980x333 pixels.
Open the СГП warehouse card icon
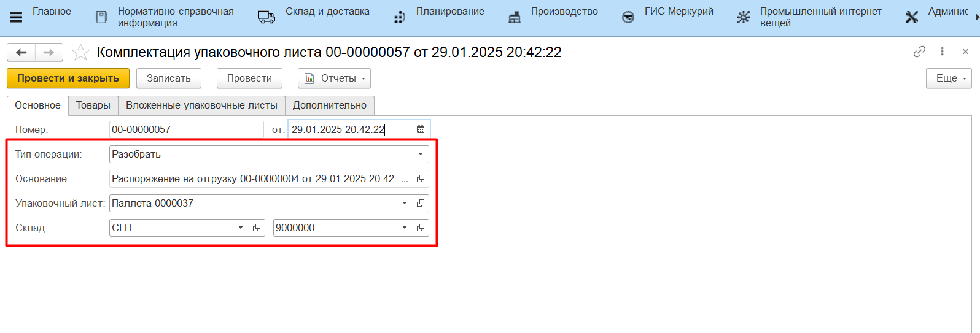[257, 228]
